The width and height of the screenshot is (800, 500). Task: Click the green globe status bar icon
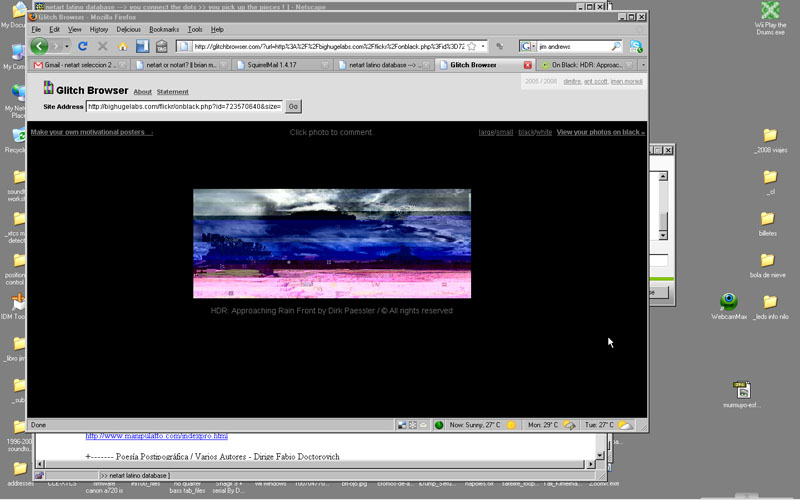(x=439, y=425)
